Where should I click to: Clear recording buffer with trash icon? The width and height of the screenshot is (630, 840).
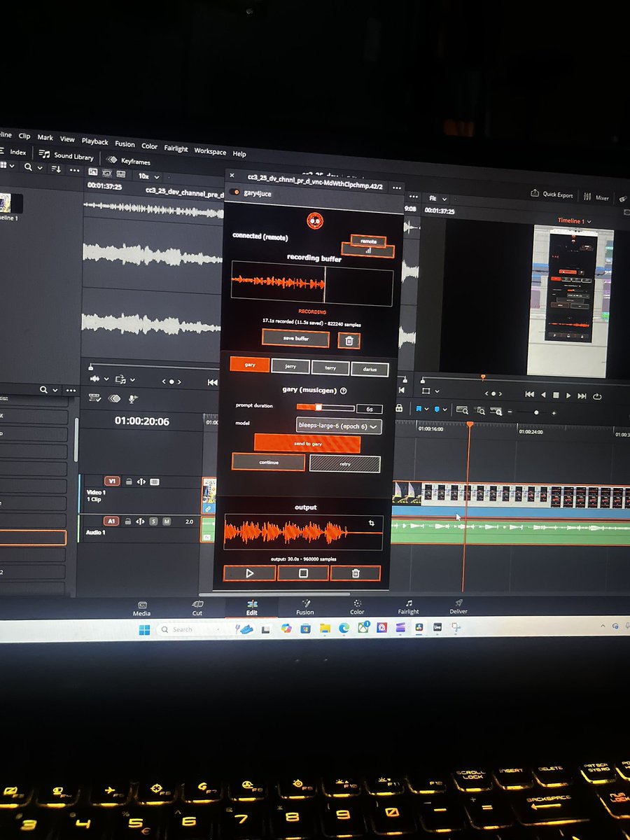349,340
